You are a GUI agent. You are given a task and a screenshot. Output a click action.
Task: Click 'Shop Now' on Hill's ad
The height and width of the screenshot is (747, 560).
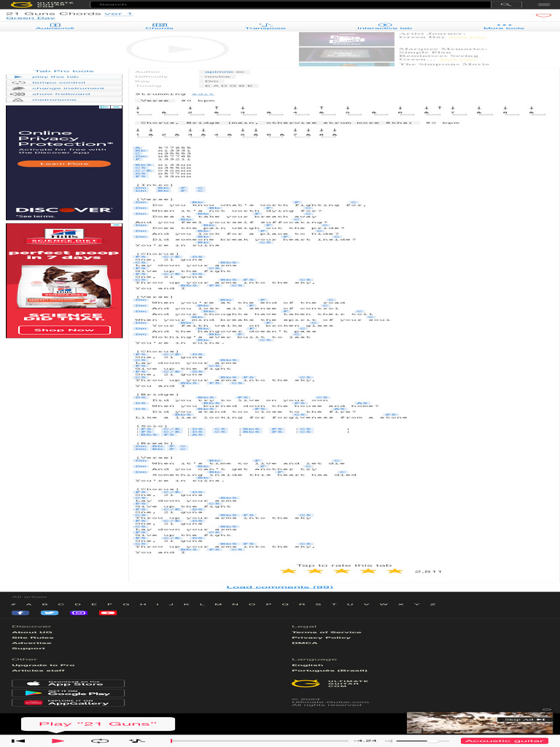coord(64,330)
